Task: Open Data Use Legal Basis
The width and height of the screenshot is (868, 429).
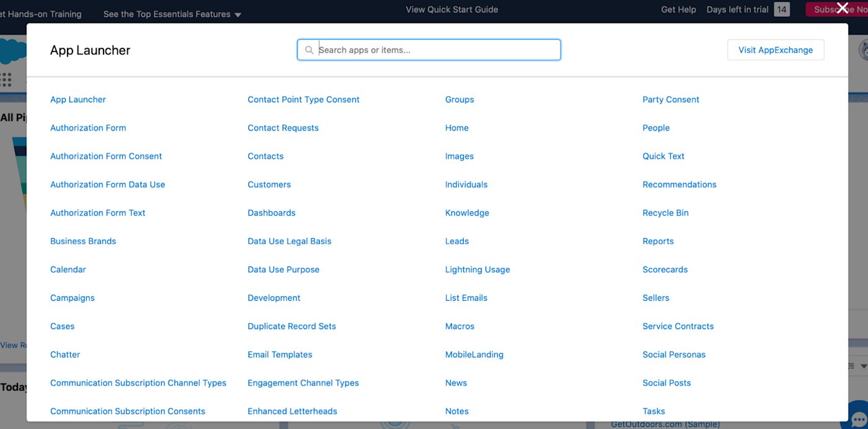Action: [290, 241]
